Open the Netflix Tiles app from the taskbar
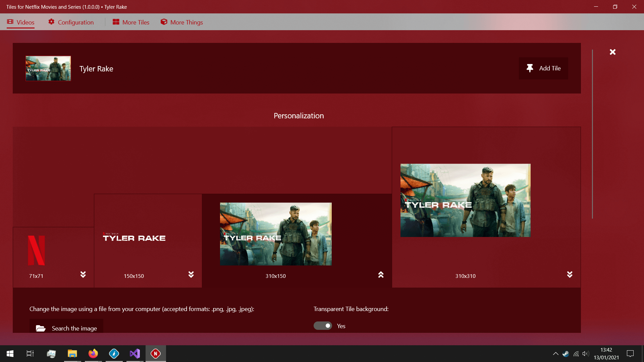Viewport: 644px width, 362px height. 155,353
